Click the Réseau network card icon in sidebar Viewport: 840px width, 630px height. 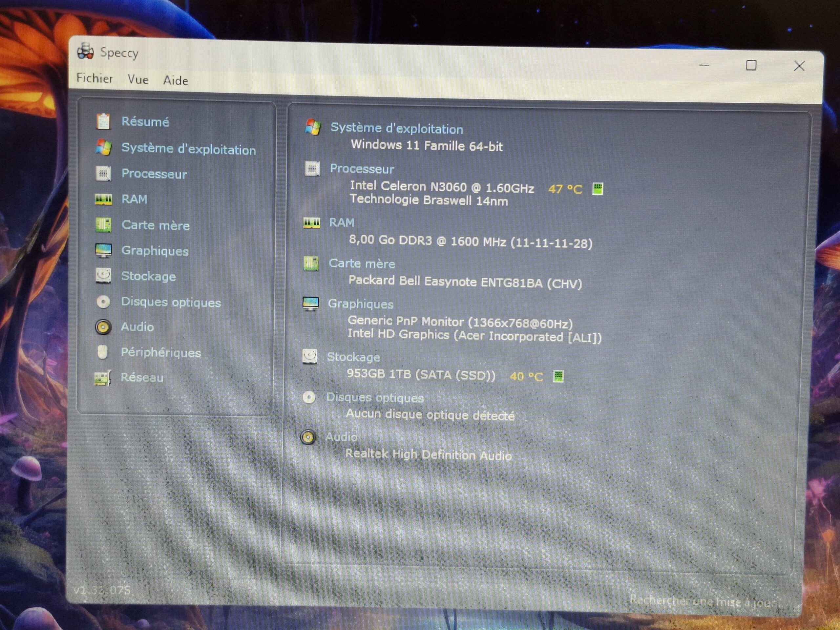tap(102, 377)
